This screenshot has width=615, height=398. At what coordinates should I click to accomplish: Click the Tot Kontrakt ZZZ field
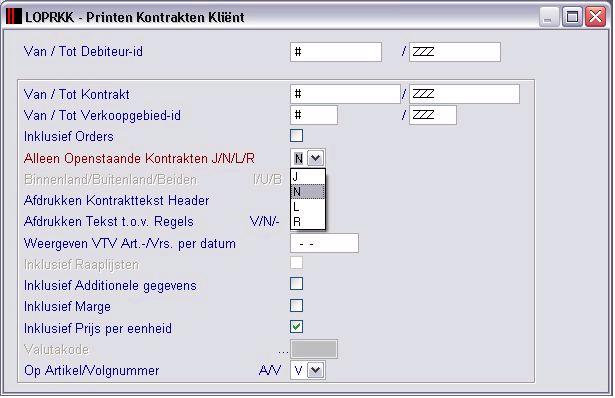pos(464,94)
